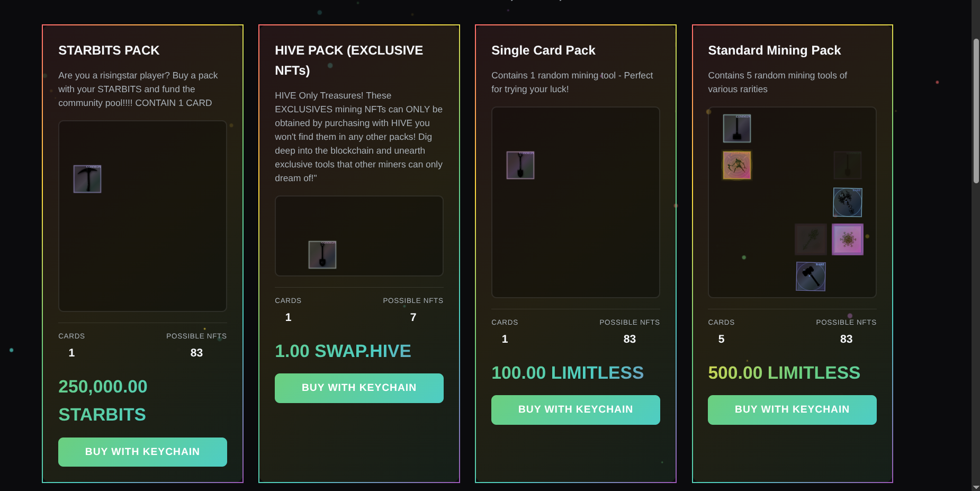Buy the Hive Pack with Keychain
The width and height of the screenshot is (980, 491).
point(359,388)
